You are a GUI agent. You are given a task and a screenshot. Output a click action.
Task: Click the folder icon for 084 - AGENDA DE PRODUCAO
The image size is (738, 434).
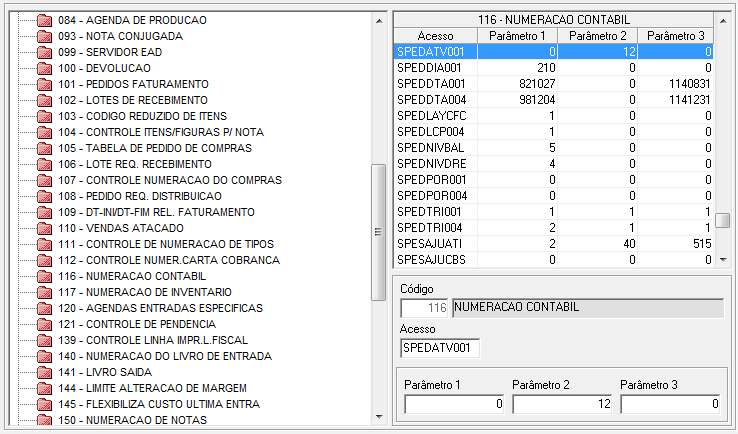coord(44,20)
